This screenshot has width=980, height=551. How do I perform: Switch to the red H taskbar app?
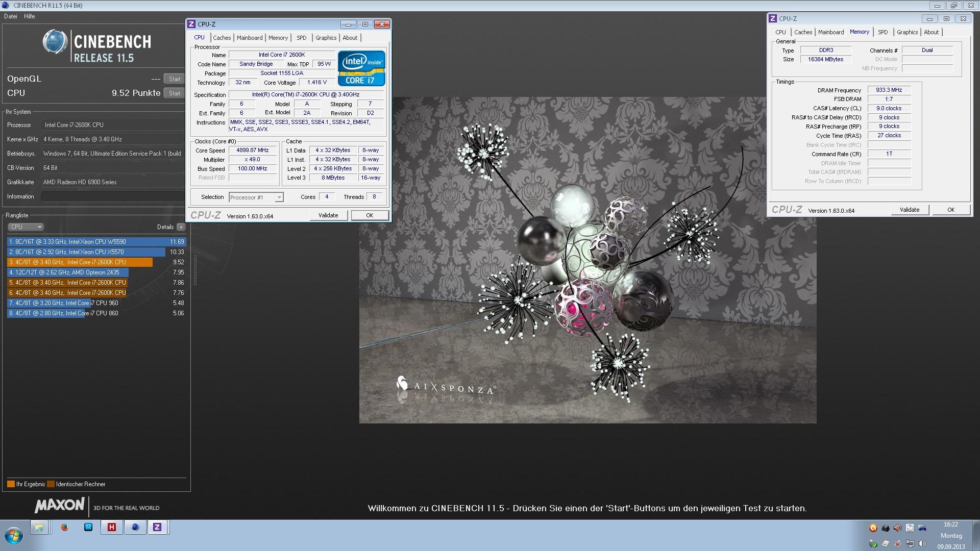112,528
